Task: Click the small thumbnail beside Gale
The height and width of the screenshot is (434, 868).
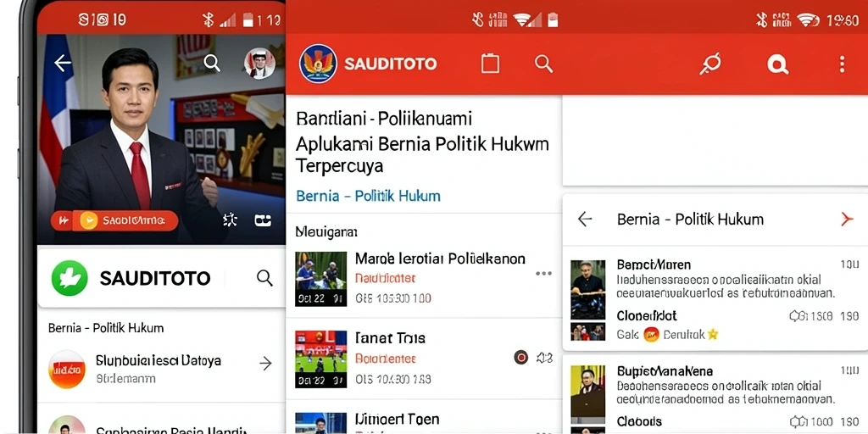Action: click(588, 331)
